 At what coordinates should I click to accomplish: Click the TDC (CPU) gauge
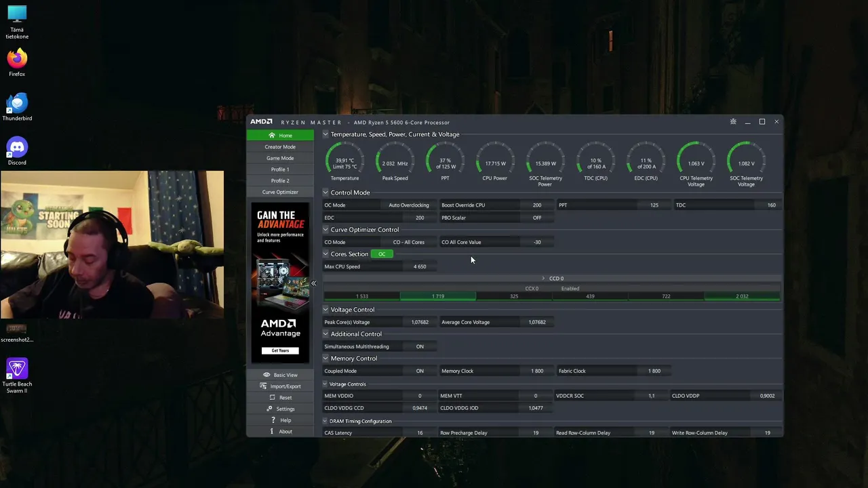coord(595,161)
